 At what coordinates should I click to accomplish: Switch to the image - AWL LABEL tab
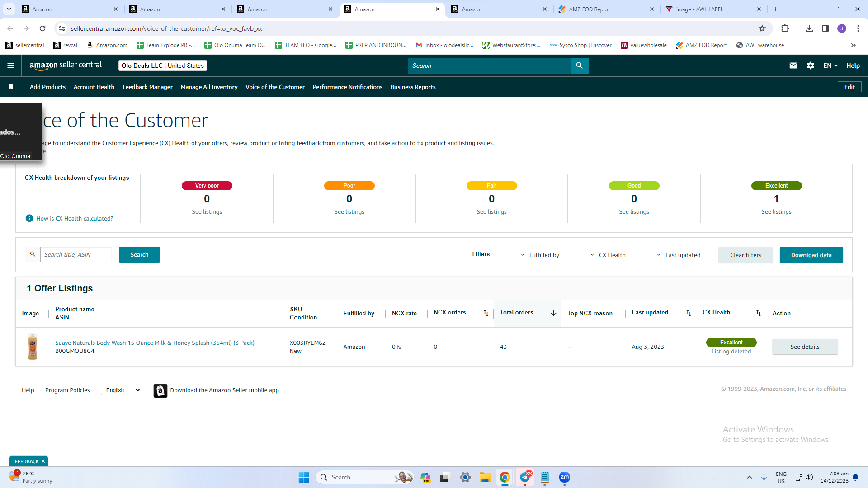[713, 9]
